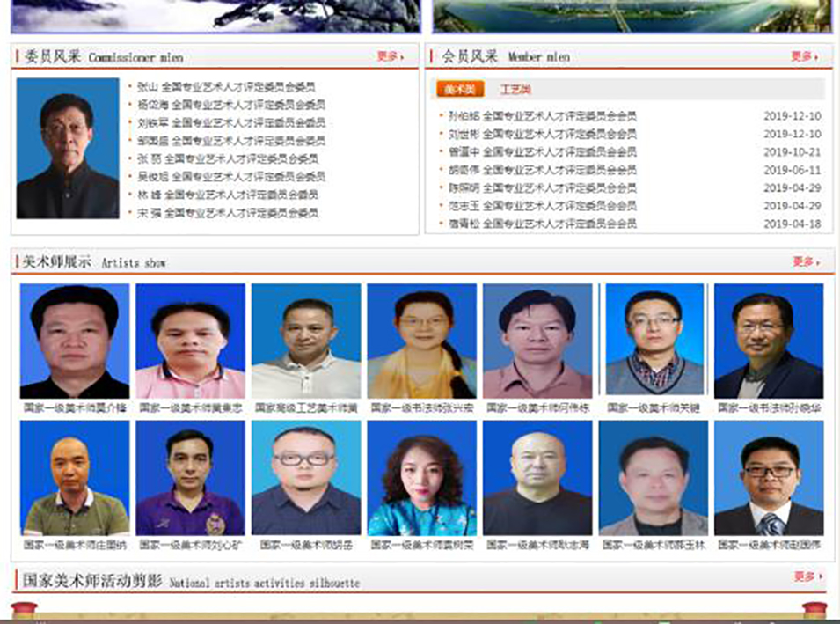Screen dimensions: 840x624
Task: Open artist photo with teal floral top
Action: point(421,478)
